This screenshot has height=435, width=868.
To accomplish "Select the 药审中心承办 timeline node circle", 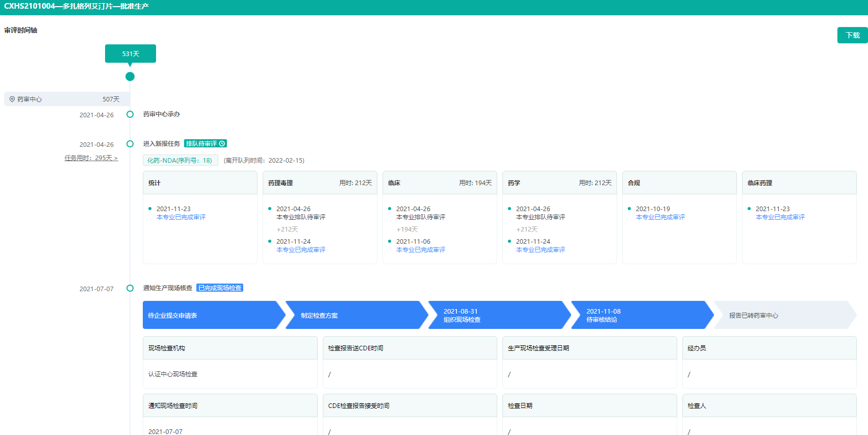I will [130, 114].
